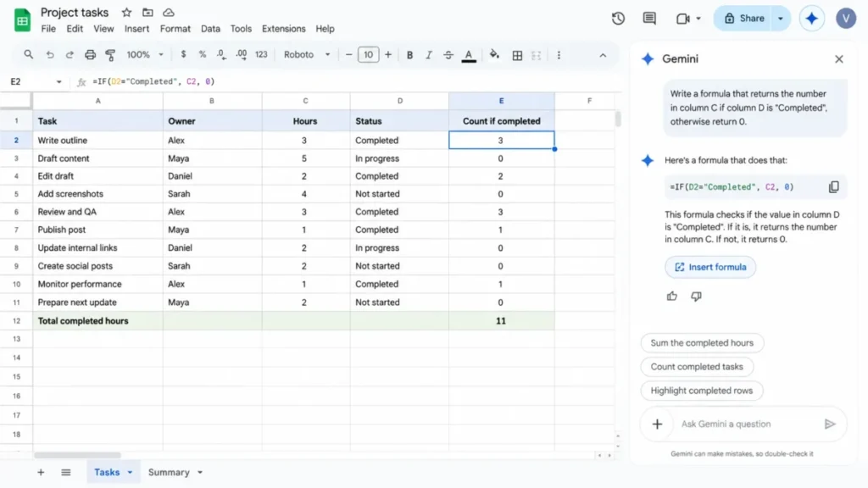Toggle bold formatting
The width and height of the screenshot is (868, 488).
click(x=409, y=55)
